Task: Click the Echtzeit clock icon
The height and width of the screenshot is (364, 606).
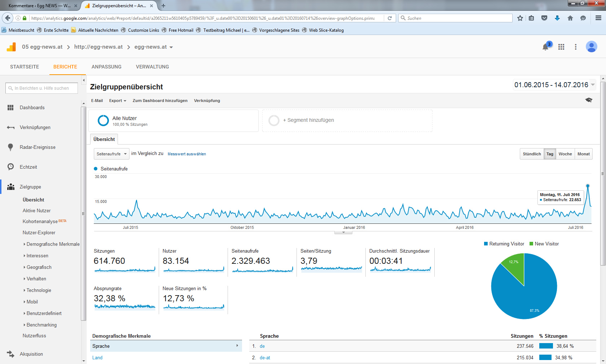Action: [x=10, y=167]
